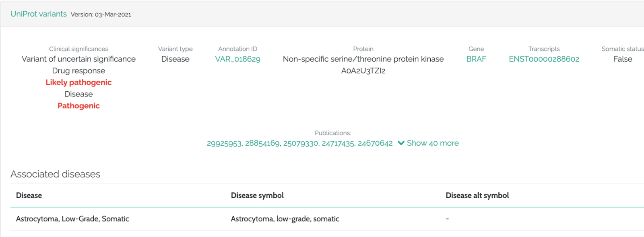
Task: Click the protein ID A0A2U3TZI2
Action: coord(363,71)
